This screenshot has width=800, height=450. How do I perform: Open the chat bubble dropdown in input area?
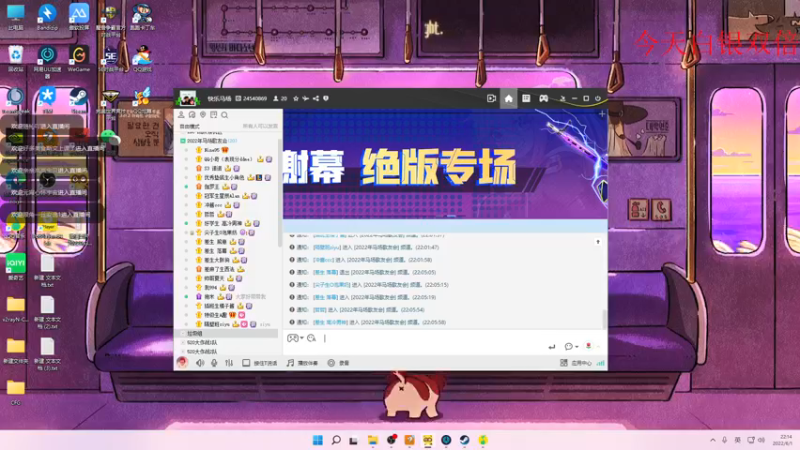click(x=571, y=347)
